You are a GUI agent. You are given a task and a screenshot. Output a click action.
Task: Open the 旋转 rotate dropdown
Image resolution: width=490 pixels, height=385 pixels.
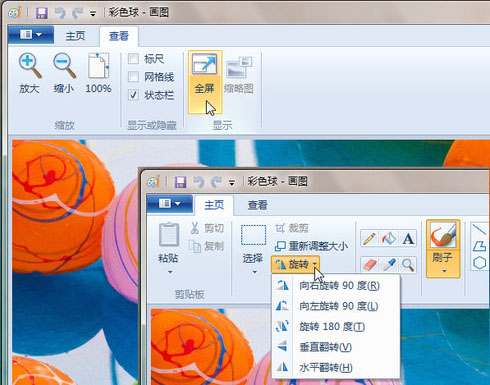296,265
